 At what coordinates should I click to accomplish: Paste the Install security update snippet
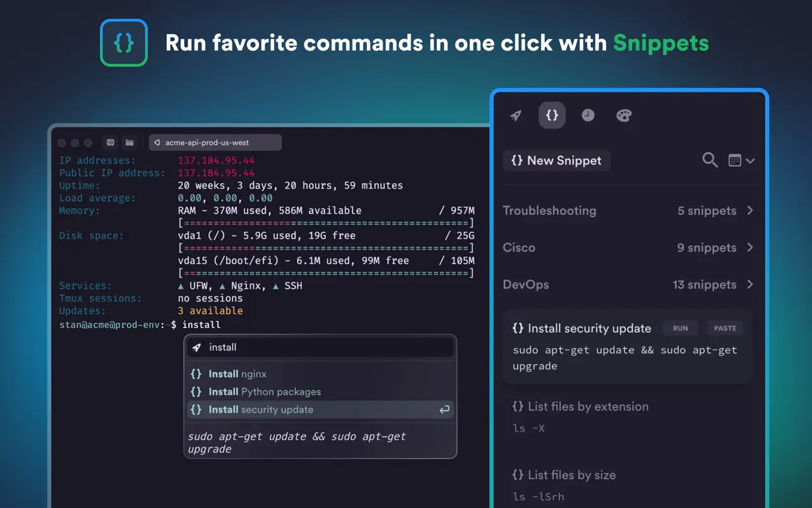pyautogui.click(x=725, y=328)
